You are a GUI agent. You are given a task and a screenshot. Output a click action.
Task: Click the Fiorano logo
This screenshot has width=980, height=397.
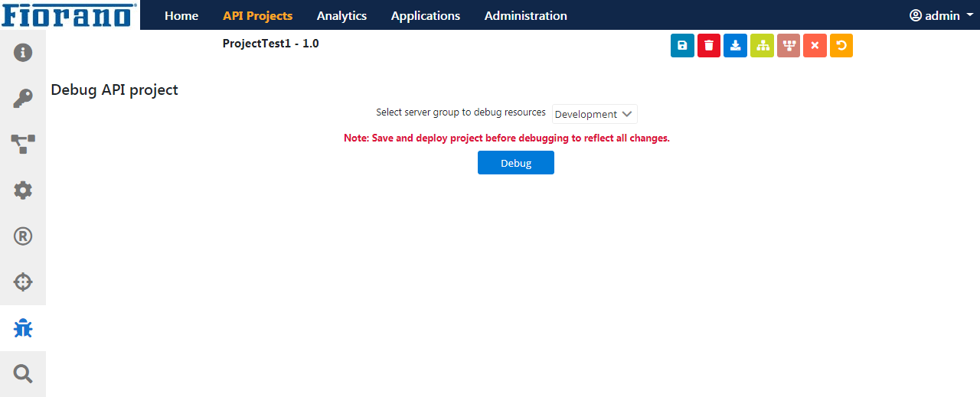coord(70,15)
